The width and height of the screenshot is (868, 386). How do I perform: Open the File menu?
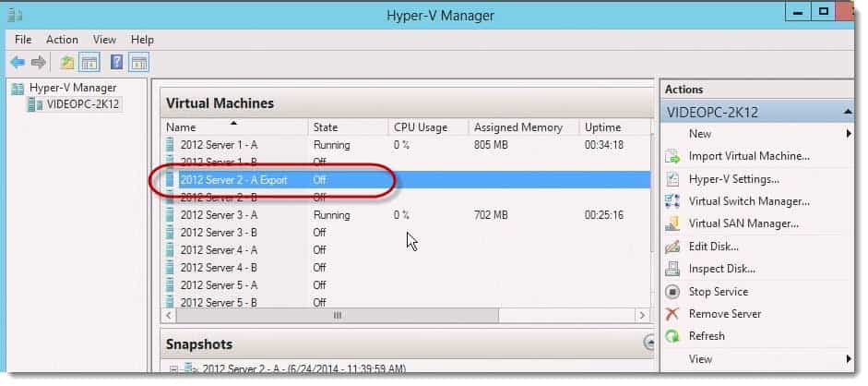click(23, 40)
